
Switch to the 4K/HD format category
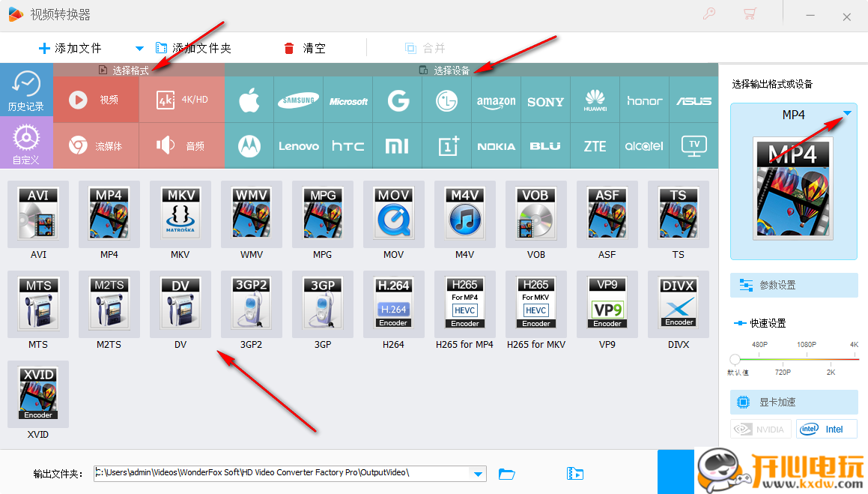182,100
